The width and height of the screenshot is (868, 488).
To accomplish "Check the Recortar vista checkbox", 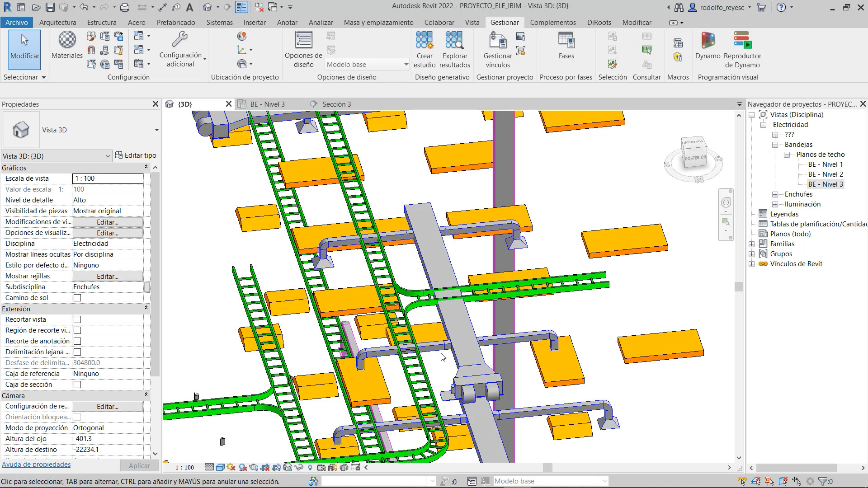I will coord(77,319).
